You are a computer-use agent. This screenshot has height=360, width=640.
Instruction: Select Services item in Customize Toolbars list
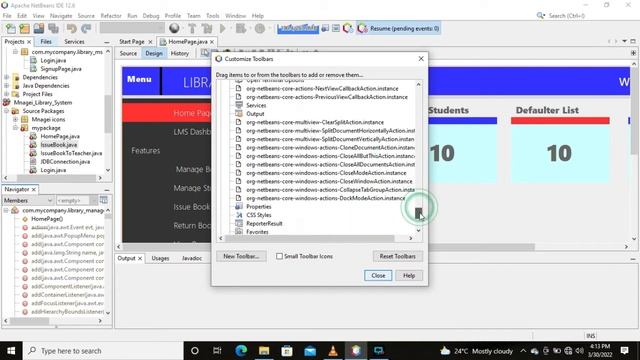click(256, 105)
